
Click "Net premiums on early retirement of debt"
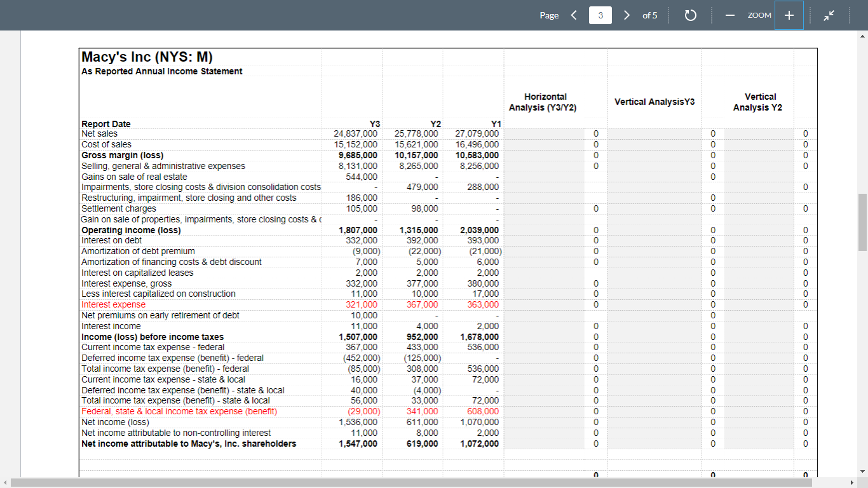pyautogui.click(x=160, y=315)
